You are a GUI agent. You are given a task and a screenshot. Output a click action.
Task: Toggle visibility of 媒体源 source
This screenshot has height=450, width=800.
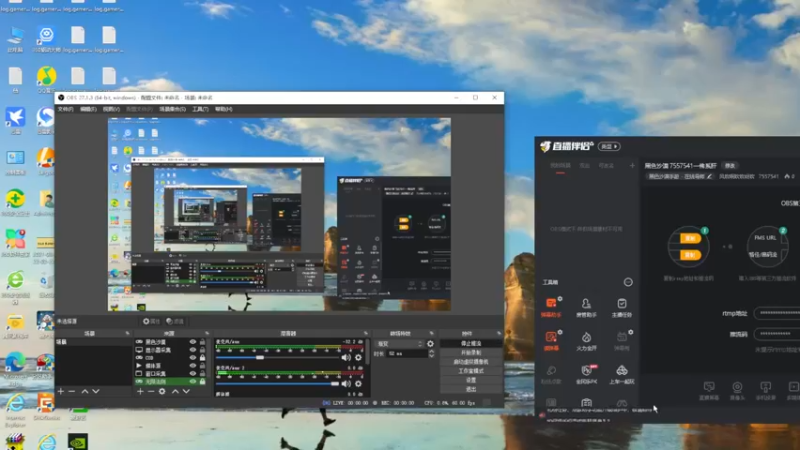click(x=193, y=366)
